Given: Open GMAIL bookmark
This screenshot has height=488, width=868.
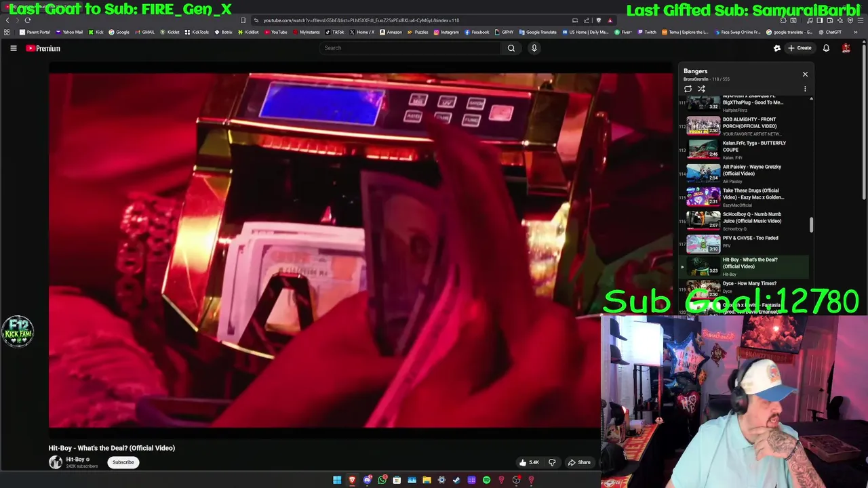Looking at the screenshot, I should point(144,32).
